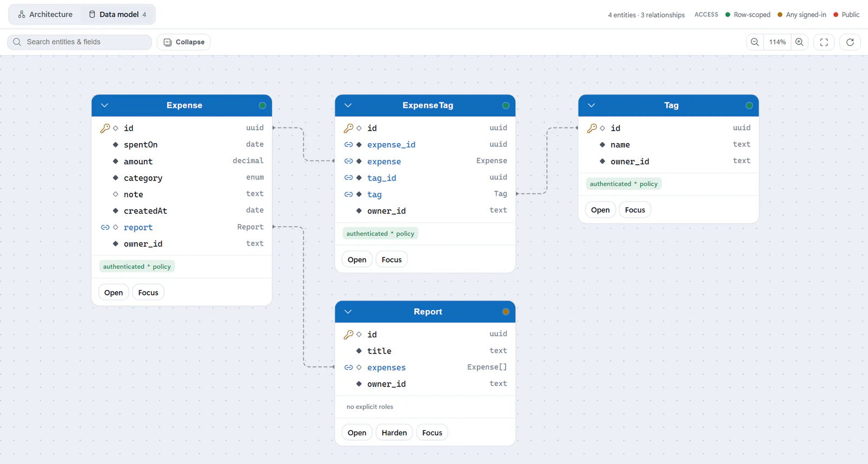
Task: Click the zoom out magnifier icon
Action: tap(755, 42)
